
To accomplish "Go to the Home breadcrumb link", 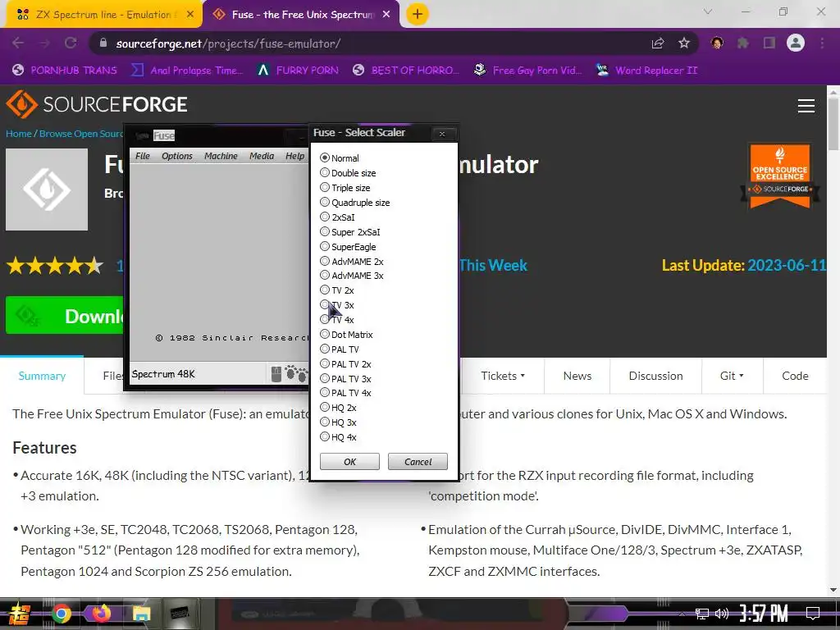I will (x=19, y=134).
